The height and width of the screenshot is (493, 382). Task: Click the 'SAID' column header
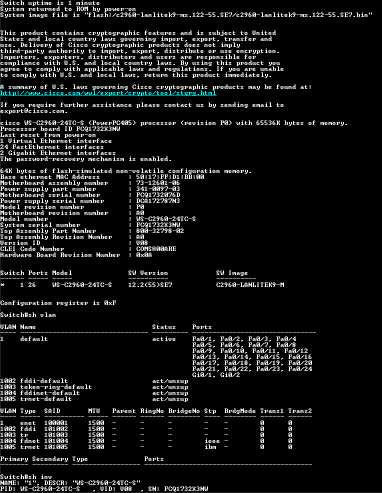pos(52,411)
